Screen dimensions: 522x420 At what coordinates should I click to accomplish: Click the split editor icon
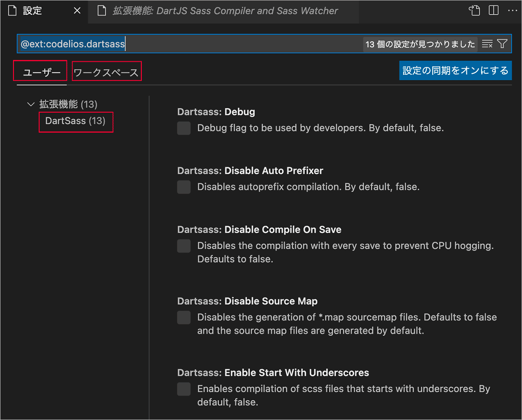(x=493, y=11)
